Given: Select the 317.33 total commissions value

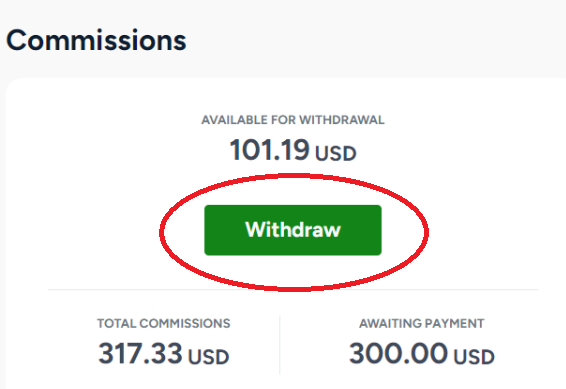Looking at the screenshot, I should (140, 353).
